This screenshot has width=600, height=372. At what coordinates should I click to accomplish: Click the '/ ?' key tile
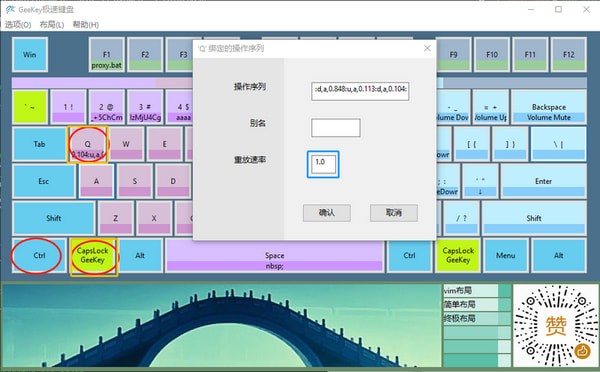tap(461, 218)
